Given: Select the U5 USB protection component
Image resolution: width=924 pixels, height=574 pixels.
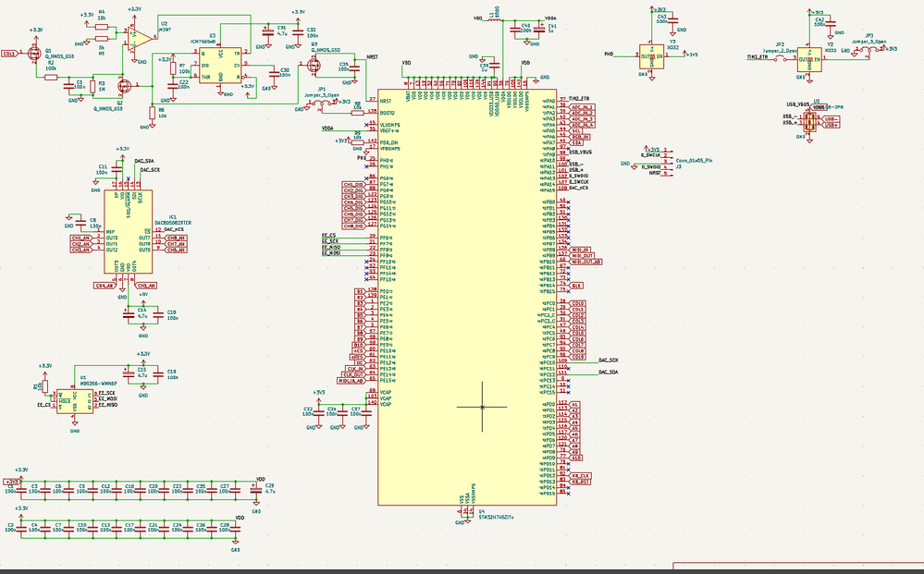Looking at the screenshot, I should [809, 122].
